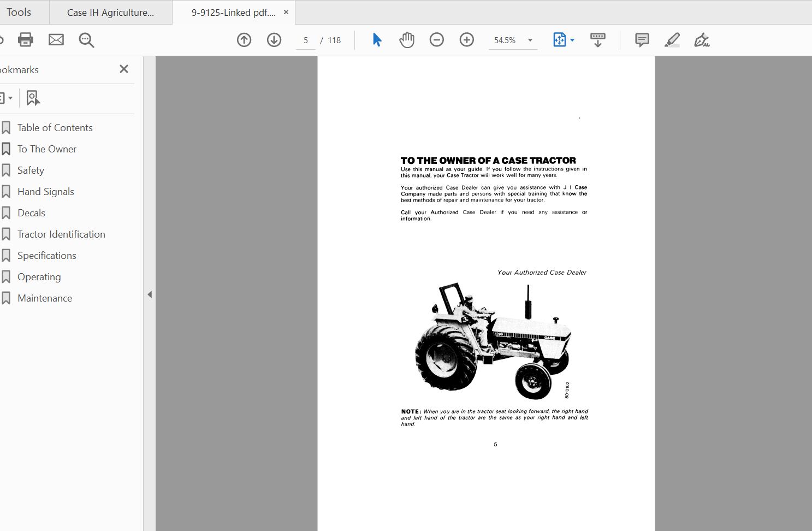The width and height of the screenshot is (812, 531).
Task: Select the Hand tool for panning
Action: click(x=406, y=39)
